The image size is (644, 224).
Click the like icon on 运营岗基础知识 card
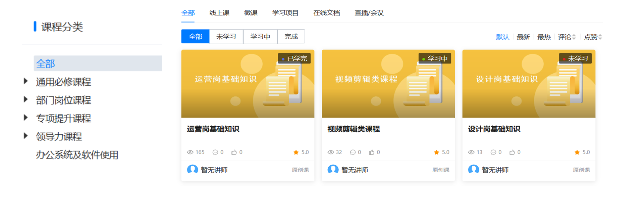pos(234,152)
